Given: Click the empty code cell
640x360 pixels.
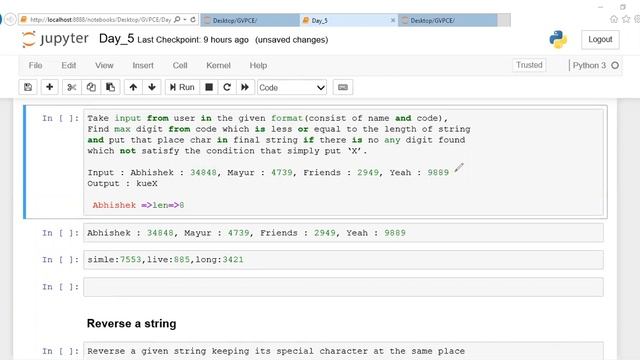Looking at the screenshot, I should [x=343, y=287].
